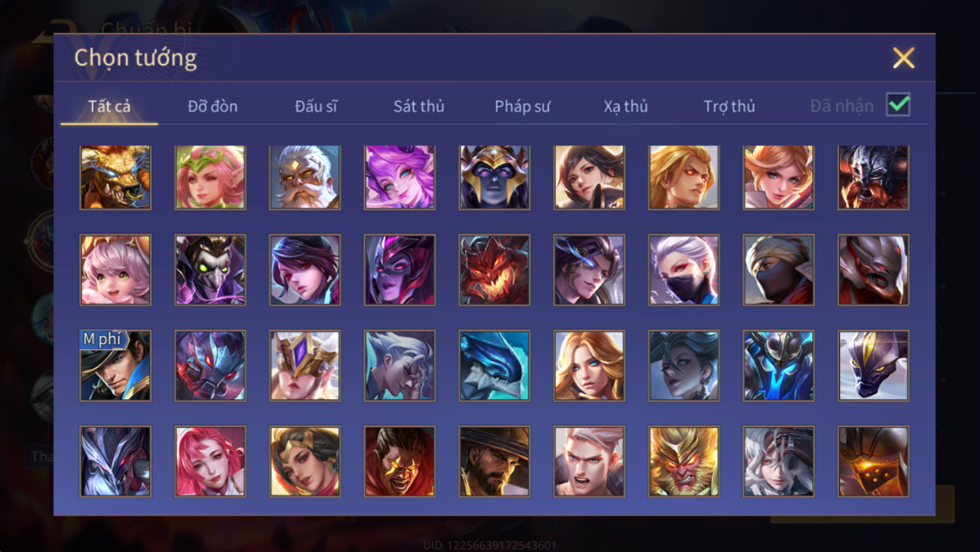Show the 'Xạ thủ' heroes tab
The width and height of the screenshot is (980, 552).
pos(626,106)
